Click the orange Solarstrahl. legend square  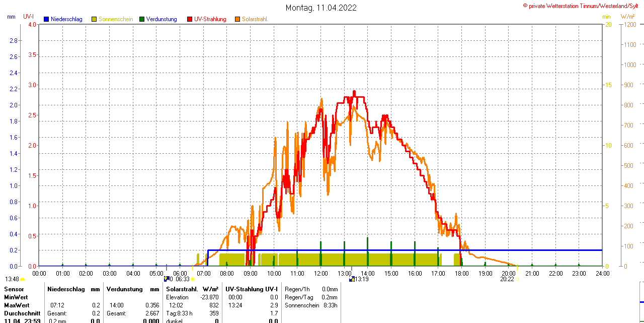point(237,19)
